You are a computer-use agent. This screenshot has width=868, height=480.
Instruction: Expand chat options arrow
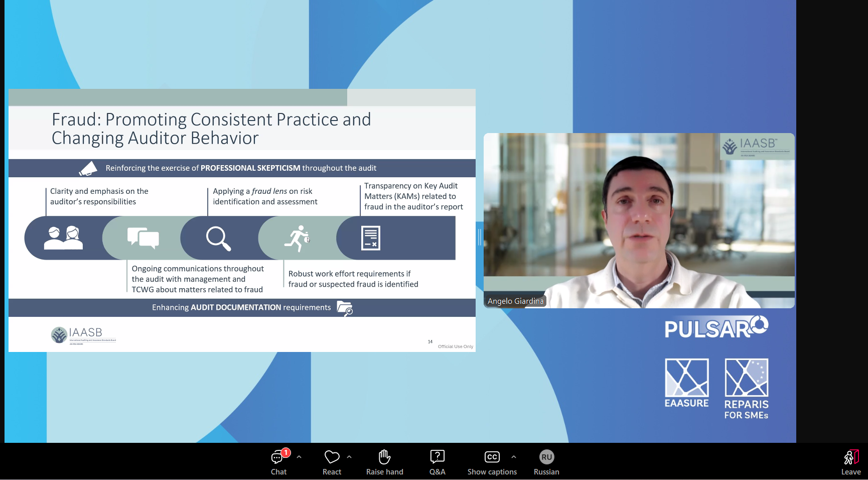tap(299, 457)
